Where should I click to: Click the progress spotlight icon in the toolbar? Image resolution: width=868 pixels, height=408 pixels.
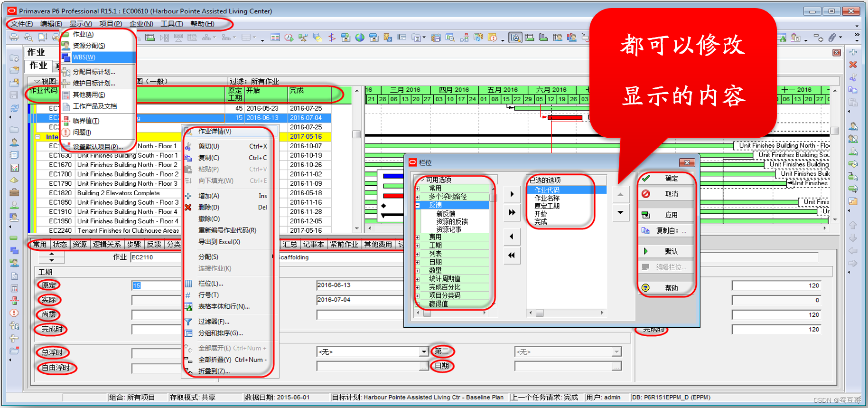317,37
